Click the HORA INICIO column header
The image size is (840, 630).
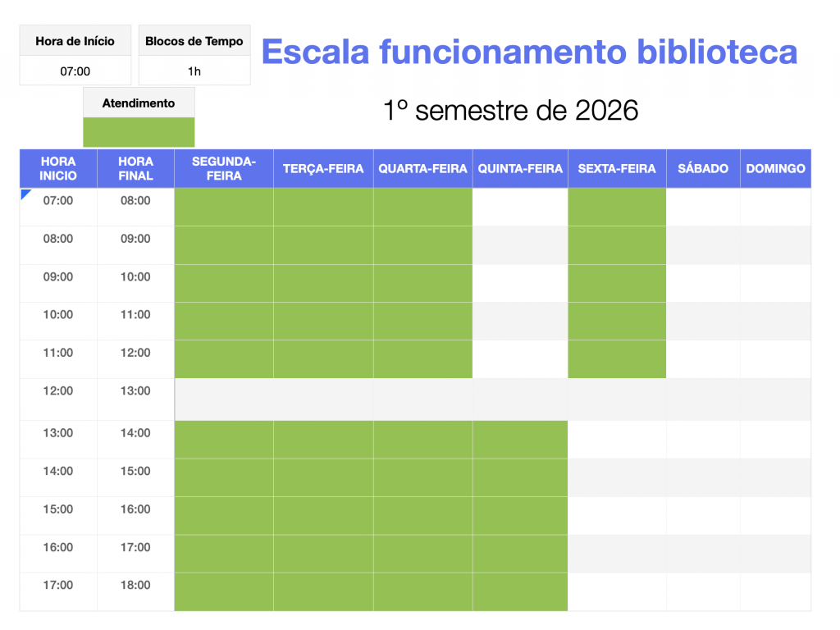pyautogui.click(x=58, y=169)
